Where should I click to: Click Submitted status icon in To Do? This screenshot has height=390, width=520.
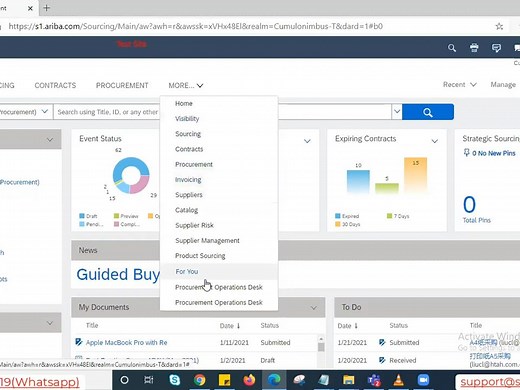(x=382, y=342)
